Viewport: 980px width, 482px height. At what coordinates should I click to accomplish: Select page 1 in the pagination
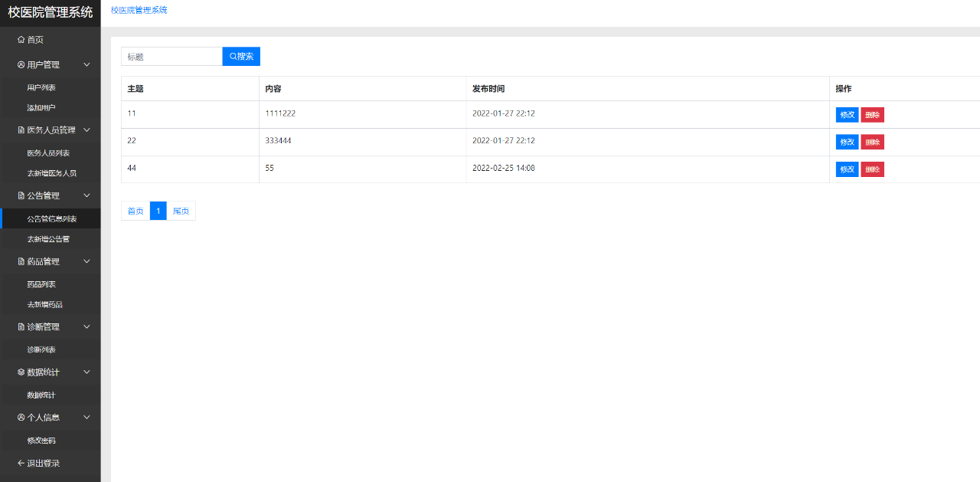pyautogui.click(x=158, y=211)
